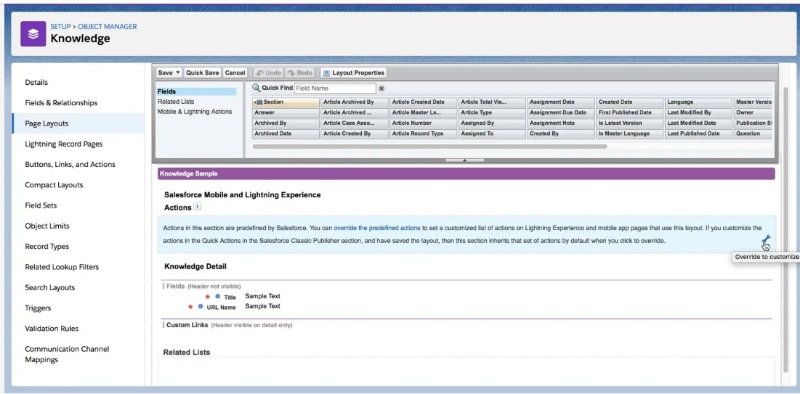Collapse the palette using the bottom handle arrow

coord(465,160)
